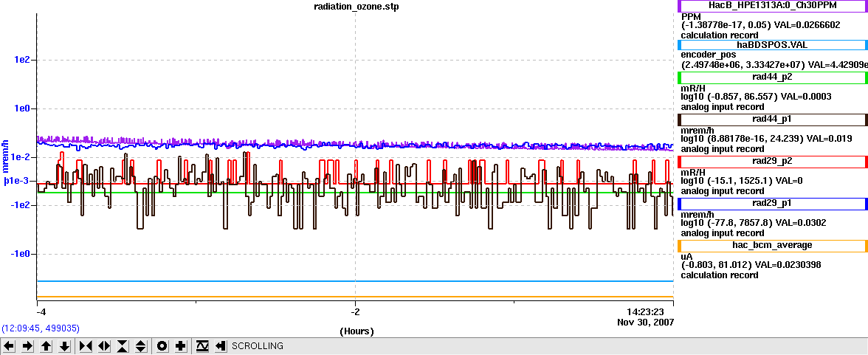Screen dimensions: 868x355
Task: Click the VAL=0.019 line under rad44_p1
Action: 766,139
